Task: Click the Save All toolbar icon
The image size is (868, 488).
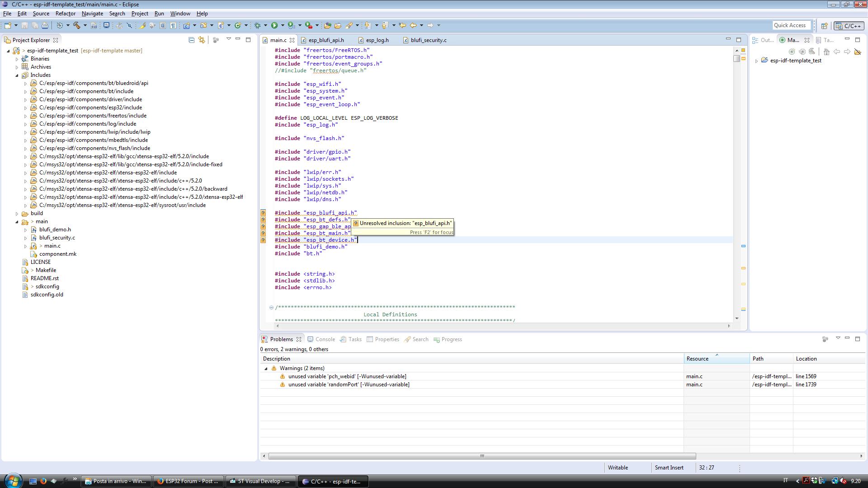Action: [35, 25]
